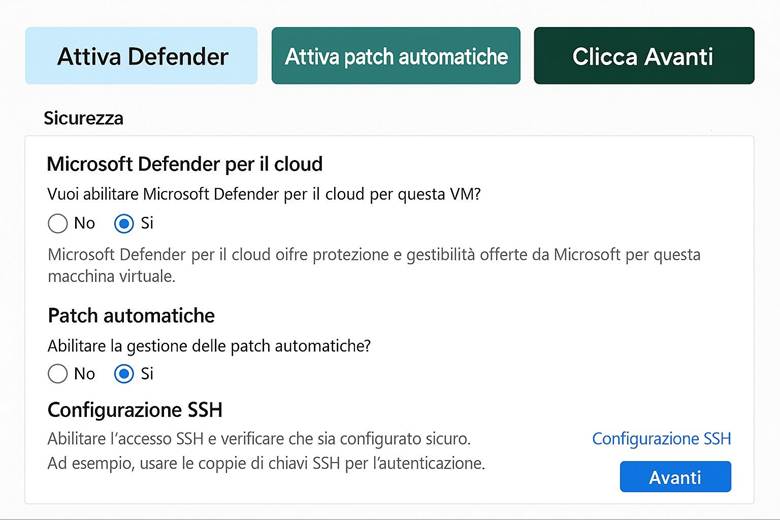Click the SSH key pairs example text
Viewport: 780px width, 520px height.
[x=266, y=464]
